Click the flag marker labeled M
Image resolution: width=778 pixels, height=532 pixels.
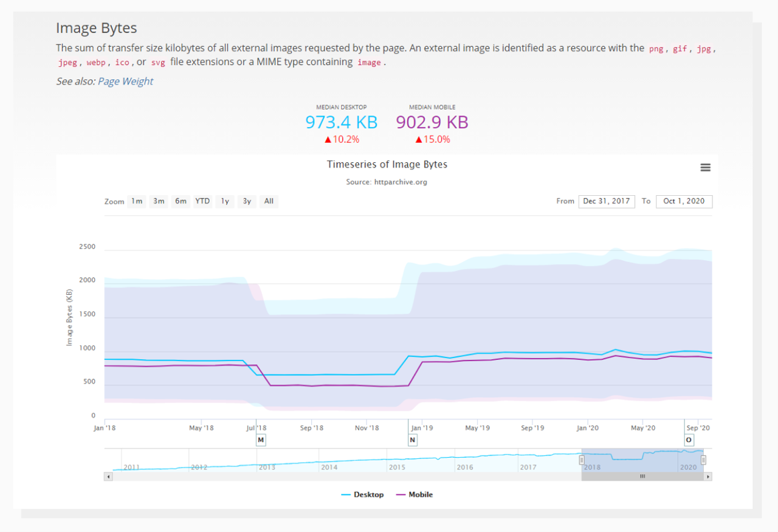[x=261, y=439]
